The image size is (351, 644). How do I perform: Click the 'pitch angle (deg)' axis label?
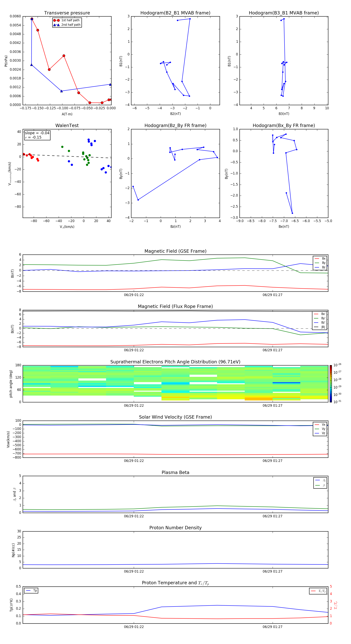(x=11, y=384)
